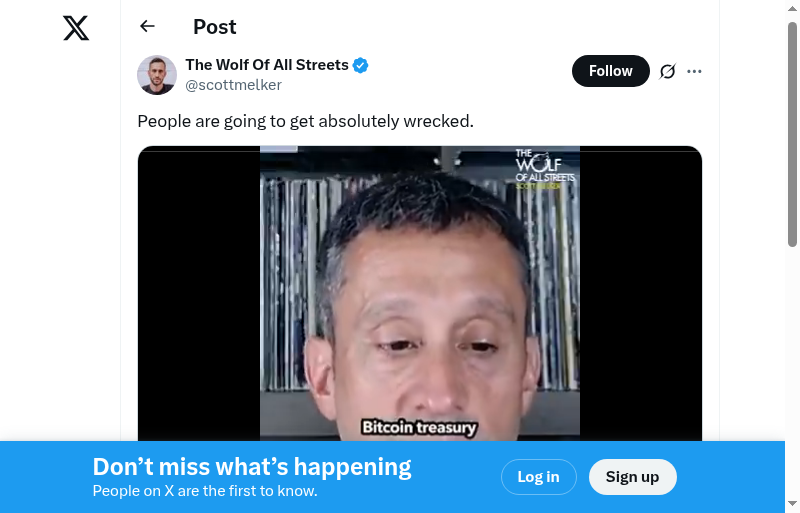This screenshot has width=800, height=513.
Task: Click the blue verified badge next to the name
Action: [x=361, y=65]
